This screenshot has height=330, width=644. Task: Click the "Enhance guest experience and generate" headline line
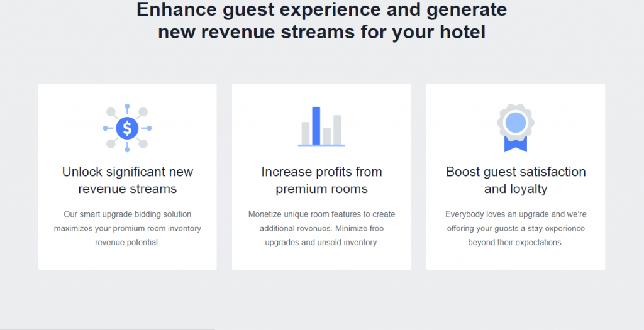click(321, 10)
